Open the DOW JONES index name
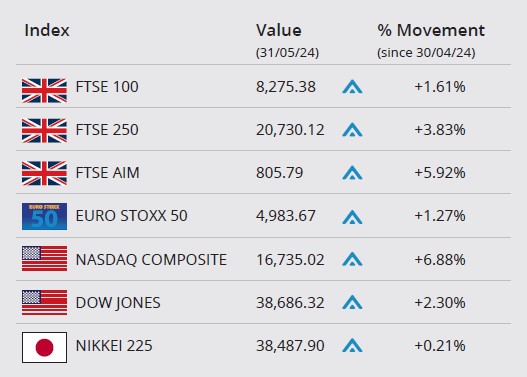 [x=118, y=303]
